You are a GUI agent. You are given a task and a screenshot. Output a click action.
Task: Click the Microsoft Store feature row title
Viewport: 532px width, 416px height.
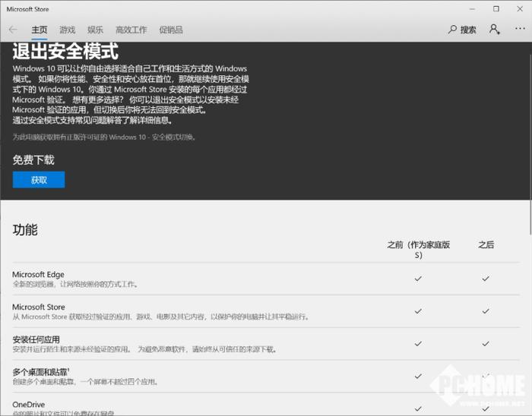38,307
